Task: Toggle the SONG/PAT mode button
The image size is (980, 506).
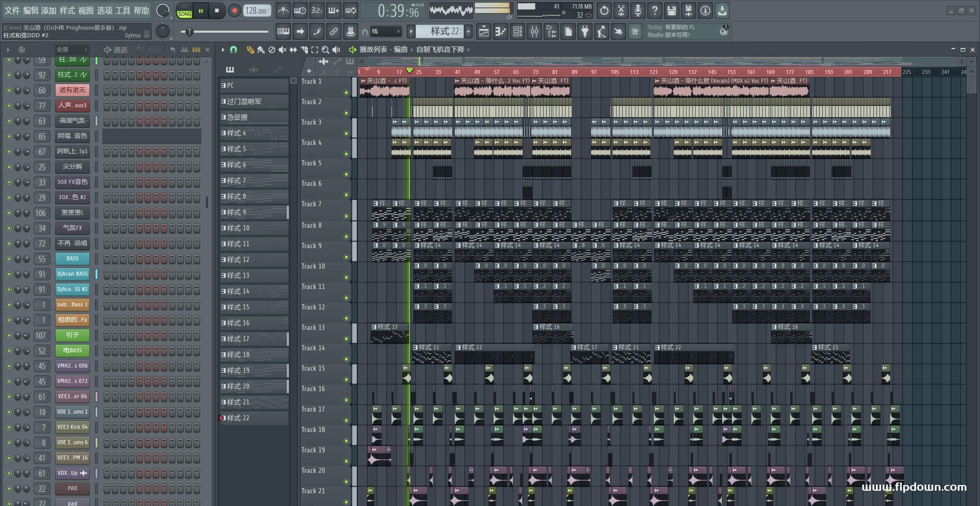Action: (184, 11)
